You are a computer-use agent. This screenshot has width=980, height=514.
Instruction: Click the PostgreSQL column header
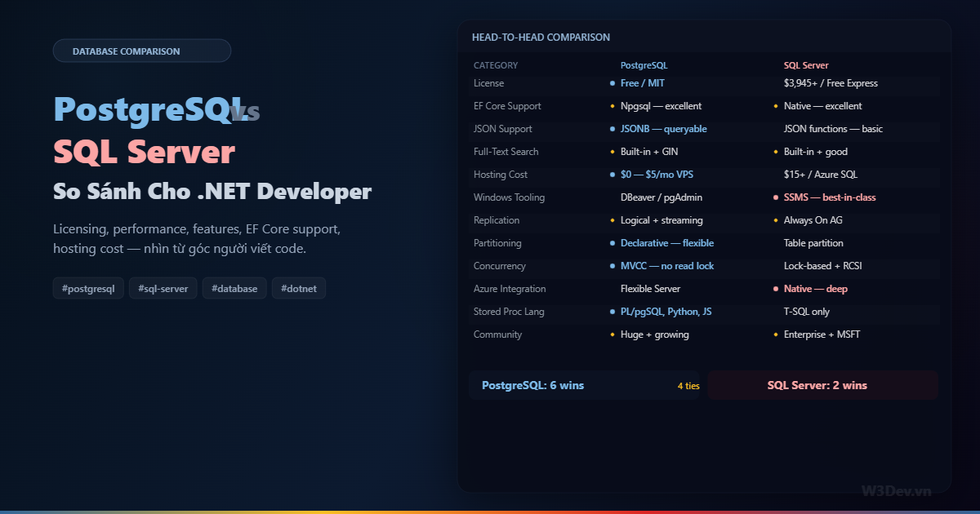click(x=644, y=65)
